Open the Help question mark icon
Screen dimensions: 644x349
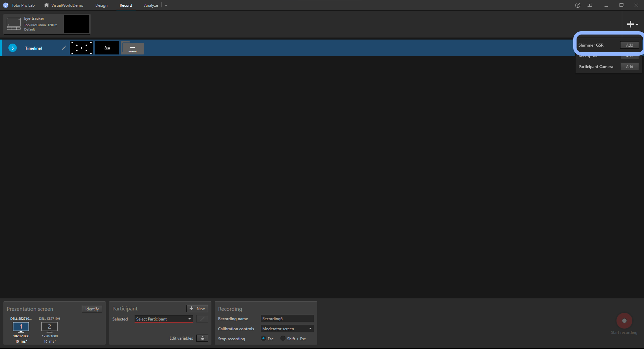tap(578, 5)
